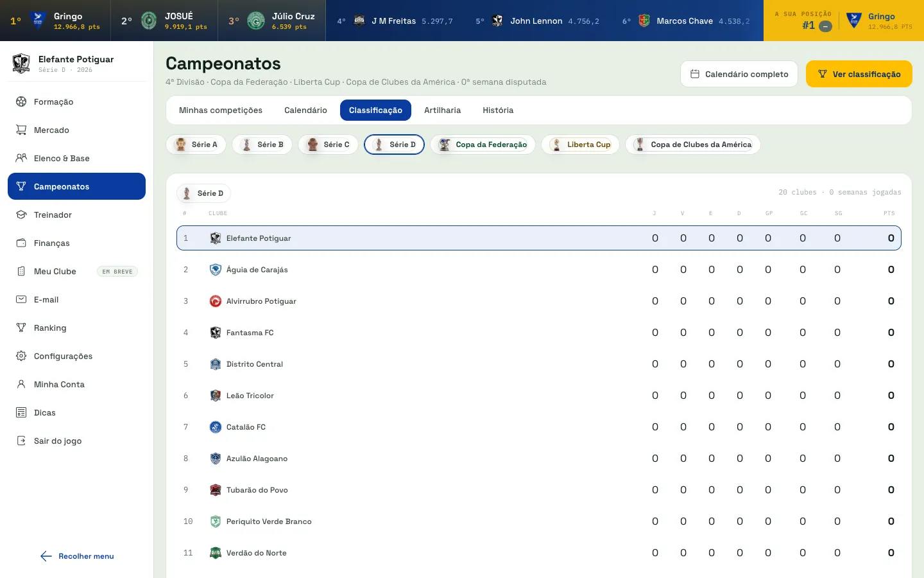Open Minha Conta user icon
Viewport: 924px width, 578px height.
coord(21,384)
